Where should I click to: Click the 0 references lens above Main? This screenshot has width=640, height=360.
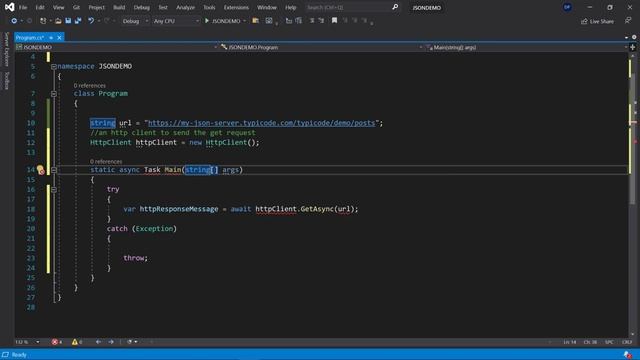(106, 161)
